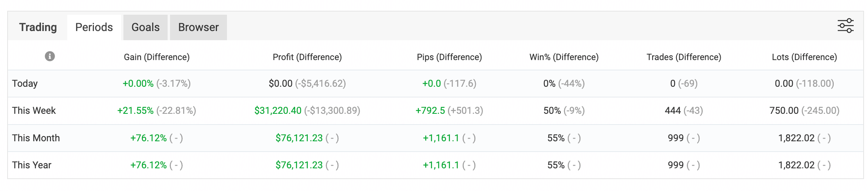868x191 pixels.
Task: Click the Gain (Difference) column header
Action: coord(156,57)
